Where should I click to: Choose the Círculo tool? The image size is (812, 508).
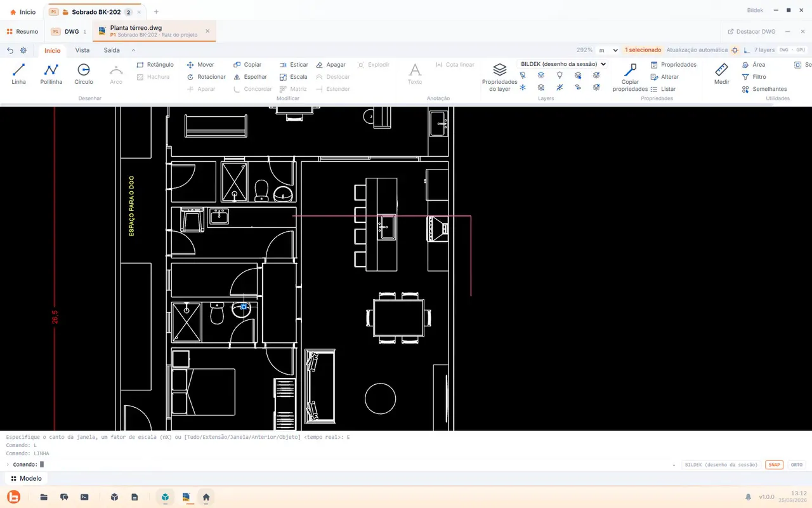[x=84, y=74]
